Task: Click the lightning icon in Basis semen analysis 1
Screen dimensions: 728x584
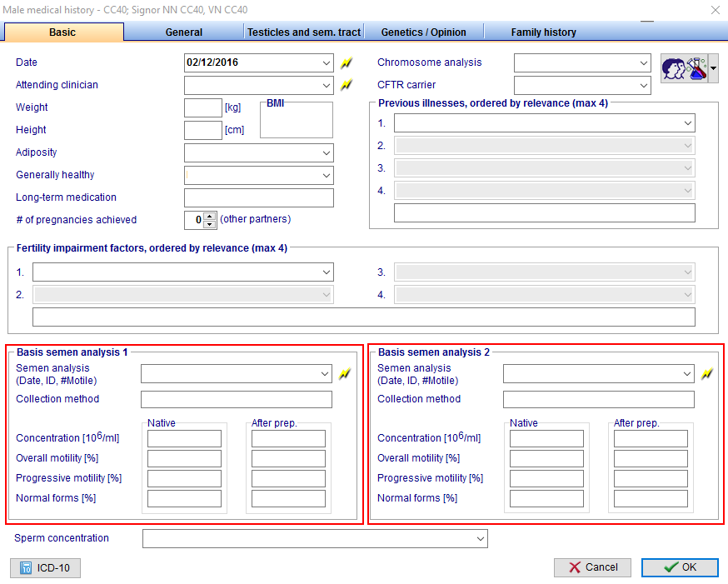Action: 345,374
